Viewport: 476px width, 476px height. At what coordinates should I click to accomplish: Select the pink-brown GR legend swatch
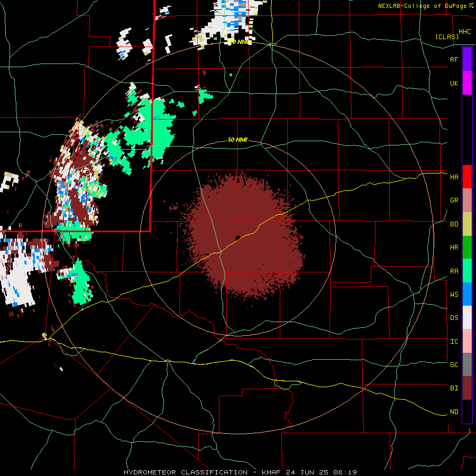467,200
